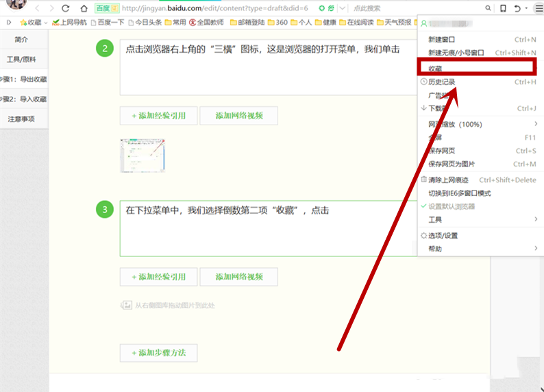Image resolution: width=544 pixels, height=392 pixels.
Task: Choose 下载 entry in menu
Action: click(x=480, y=108)
